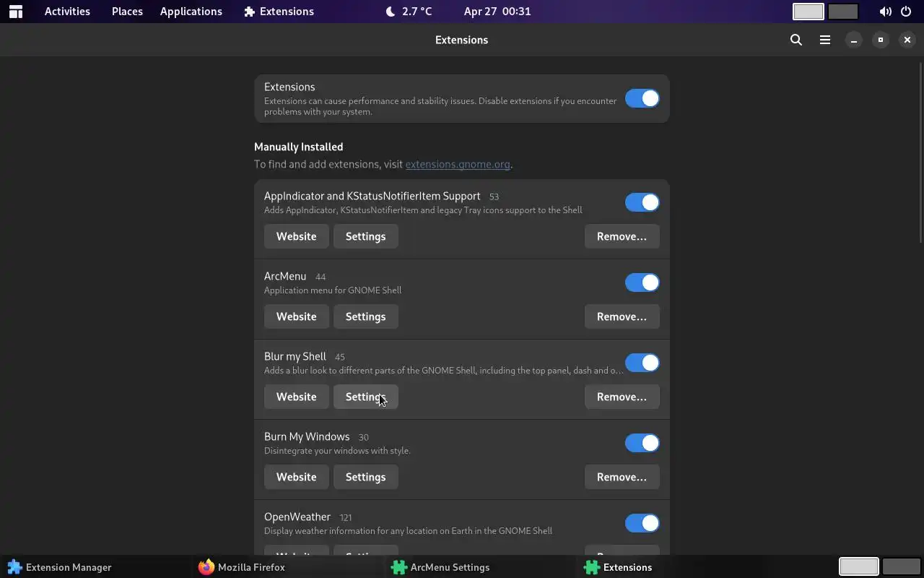Toggle the ArcMenu extension switch
The width and height of the screenshot is (924, 578).
(642, 282)
